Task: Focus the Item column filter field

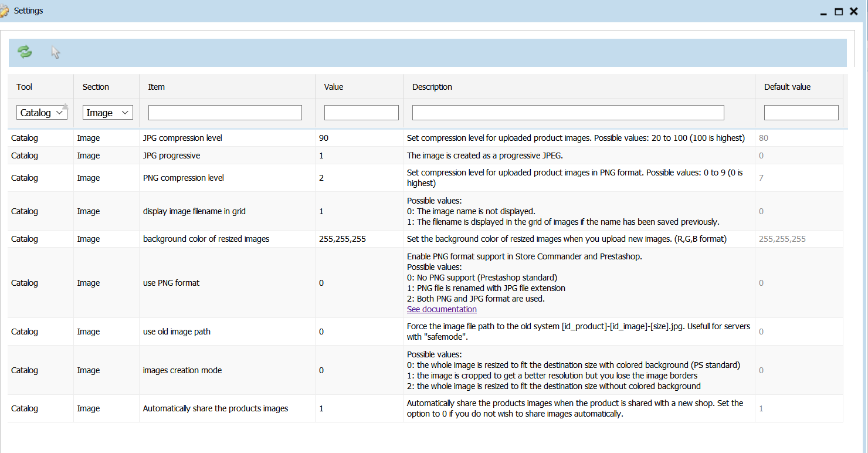Action: pos(225,113)
